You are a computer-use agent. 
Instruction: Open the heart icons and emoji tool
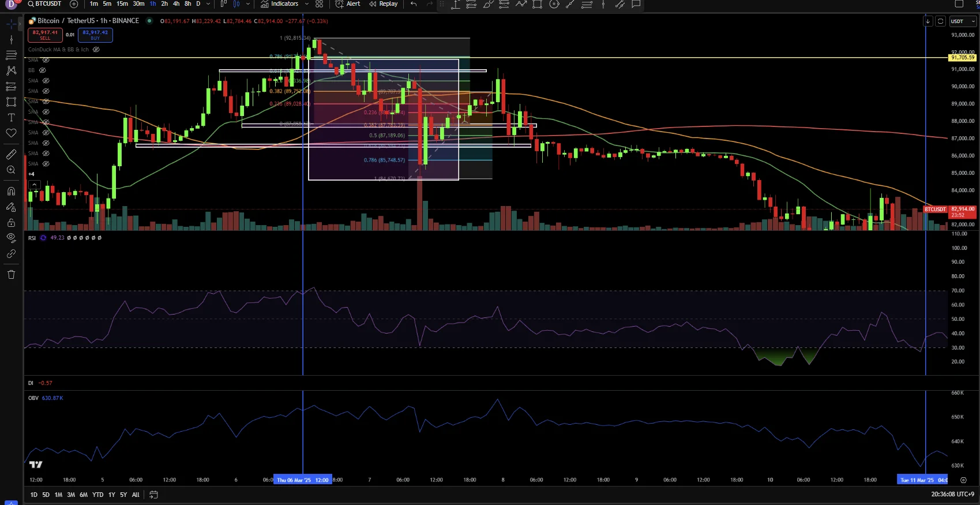point(11,133)
